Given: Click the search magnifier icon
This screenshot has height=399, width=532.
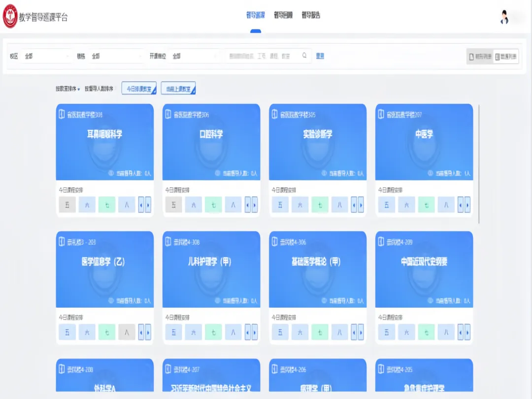Looking at the screenshot, I should [305, 56].
